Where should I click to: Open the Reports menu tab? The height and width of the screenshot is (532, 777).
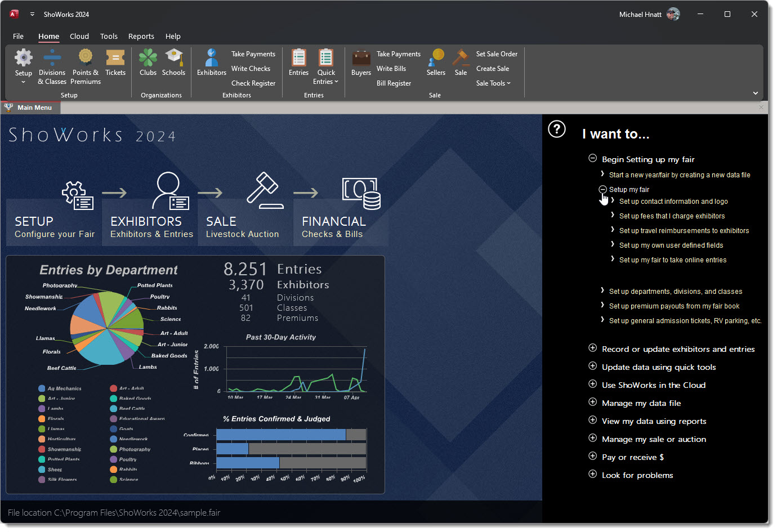pyautogui.click(x=141, y=37)
